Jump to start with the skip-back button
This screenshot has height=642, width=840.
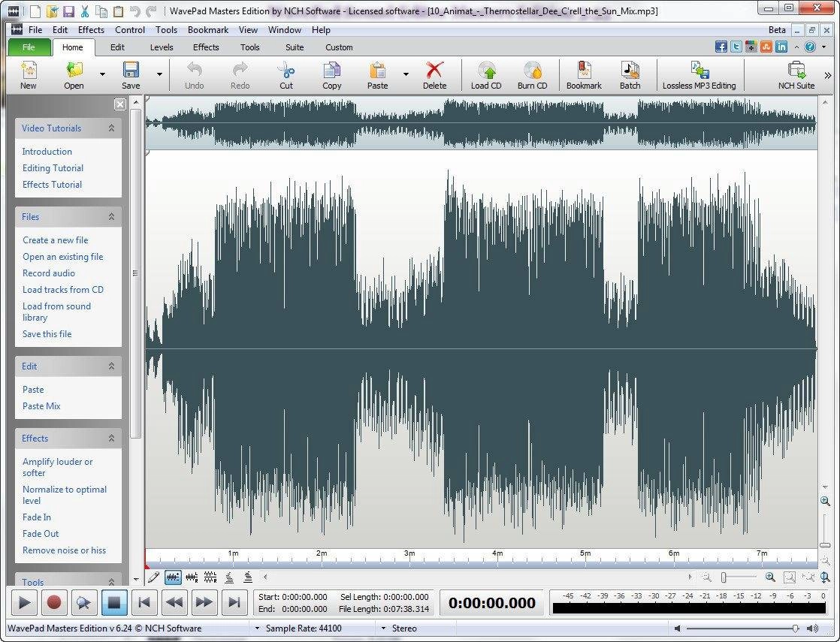144,603
